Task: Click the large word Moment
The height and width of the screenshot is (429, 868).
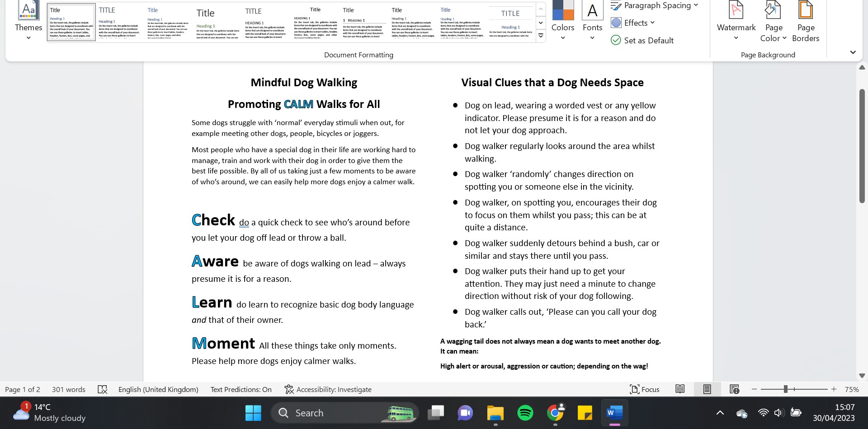Action: pyautogui.click(x=223, y=344)
